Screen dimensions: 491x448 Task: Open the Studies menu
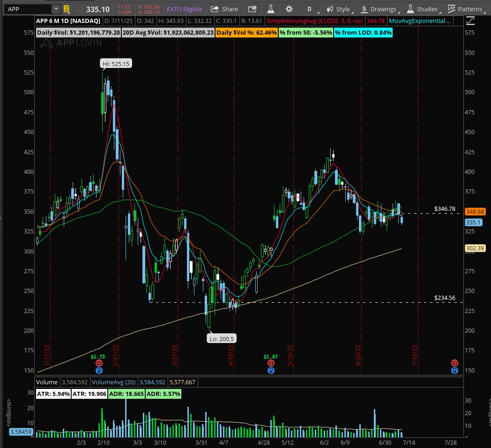423,9
